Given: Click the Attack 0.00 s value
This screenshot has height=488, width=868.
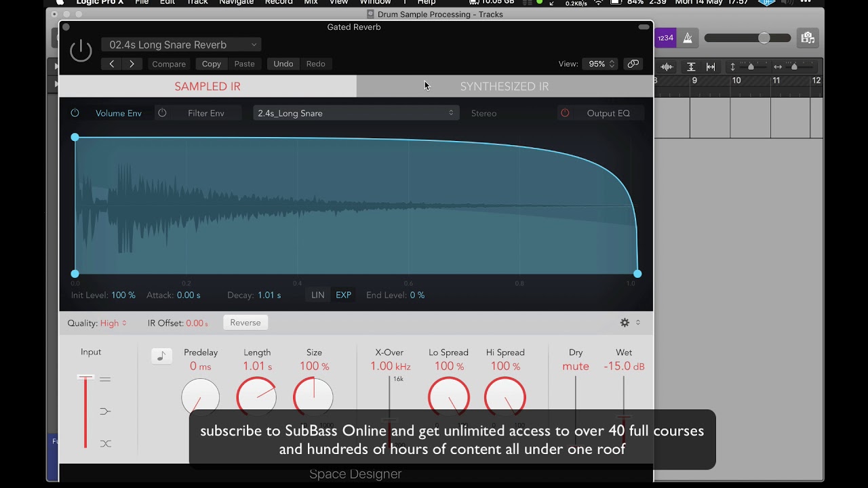Looking at the screenshot, I should pos(189,296).
